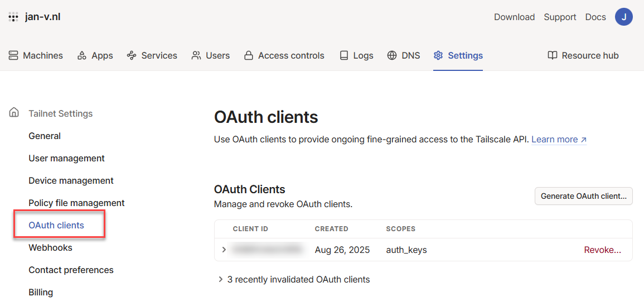Open the Users tab
Screen dimensions: 644x306
pos(211,55)
